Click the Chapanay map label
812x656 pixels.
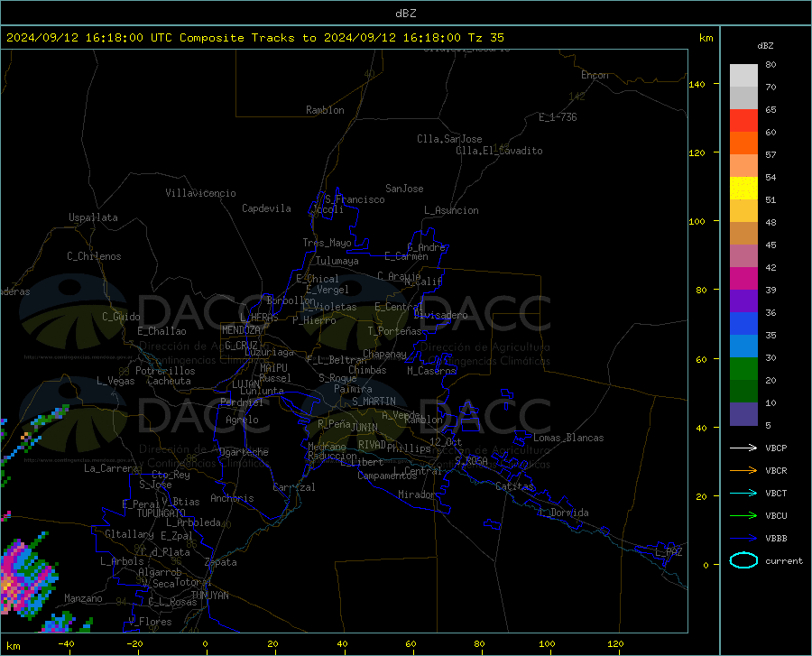pos(384,354)
